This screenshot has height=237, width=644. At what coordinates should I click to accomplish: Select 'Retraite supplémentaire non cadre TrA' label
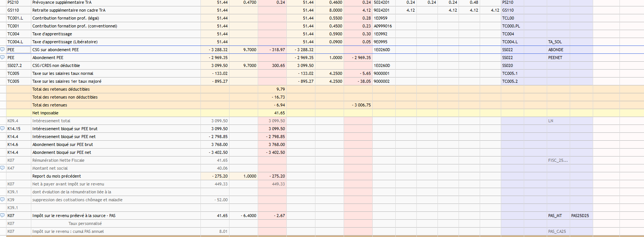click(x=69, y=10)
